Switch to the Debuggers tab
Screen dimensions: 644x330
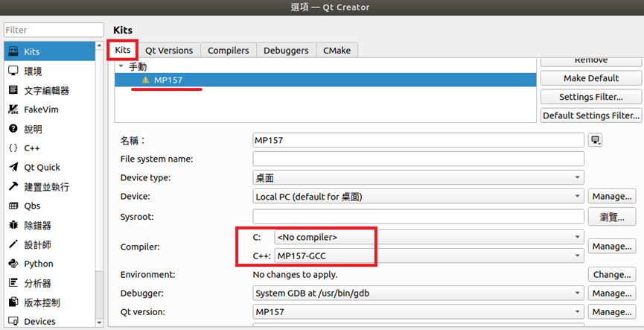point(287,51)
